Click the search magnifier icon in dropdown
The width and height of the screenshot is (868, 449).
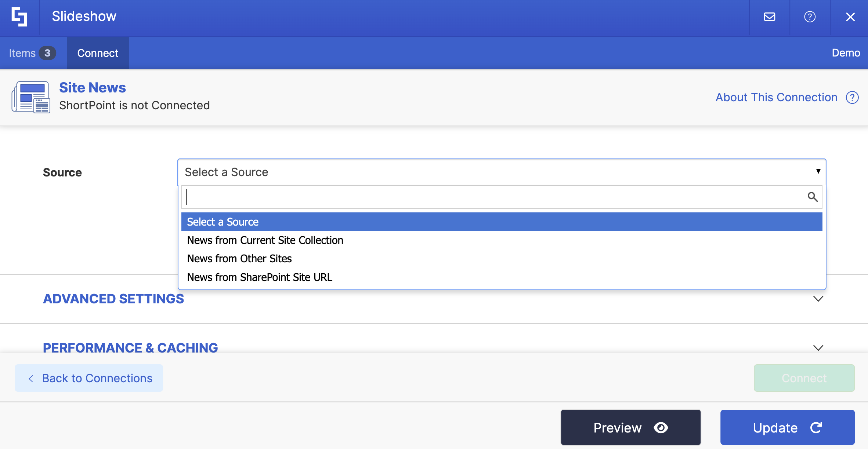812,197
